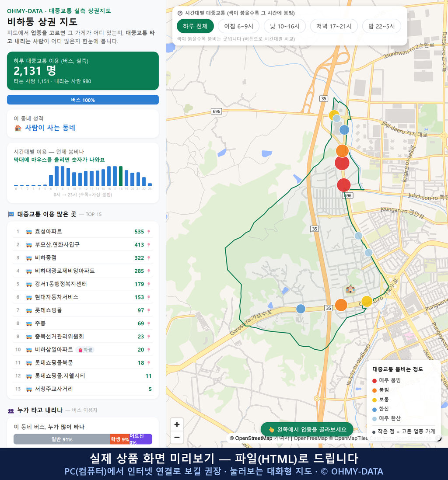Open the 비하대광로제비앙아파트 list entry
This screenshot has height=480, width=448.
[83, 271]
